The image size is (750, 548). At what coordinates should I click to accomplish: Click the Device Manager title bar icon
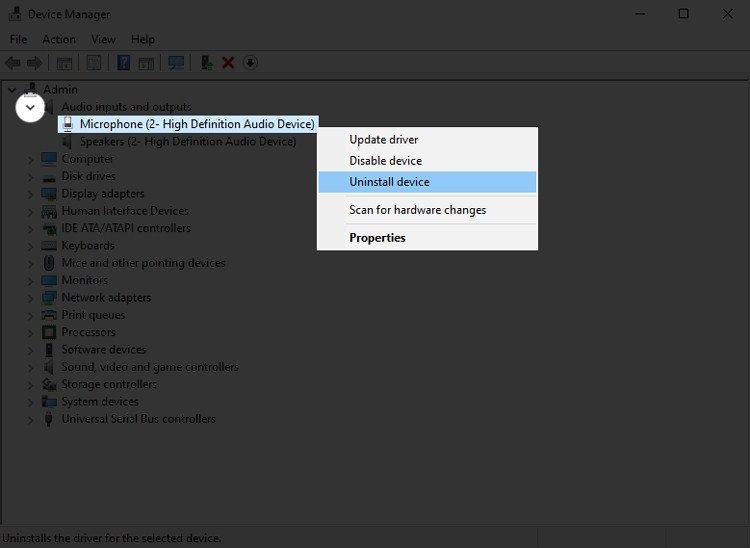[15, 14]
